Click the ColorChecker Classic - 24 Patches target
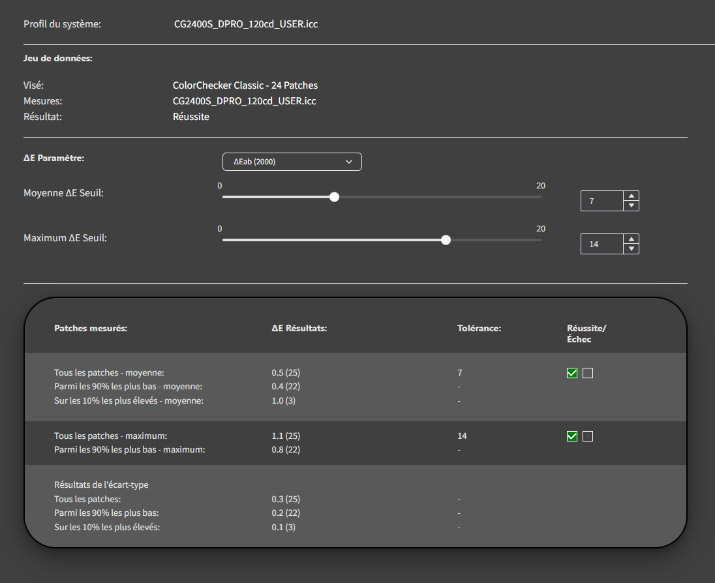The image size is (715, 583). [x=245, y=85]
